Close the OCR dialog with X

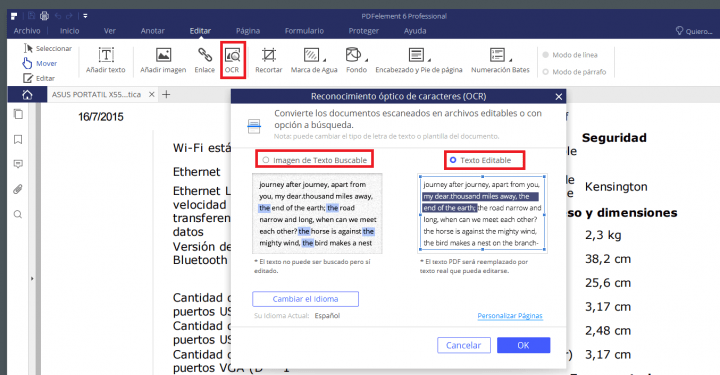coord(558,96)
